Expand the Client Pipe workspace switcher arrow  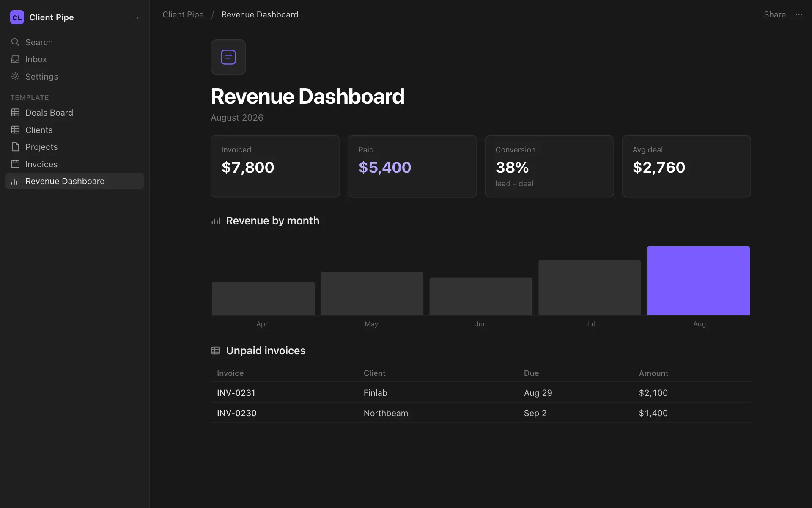click(137, 18)
